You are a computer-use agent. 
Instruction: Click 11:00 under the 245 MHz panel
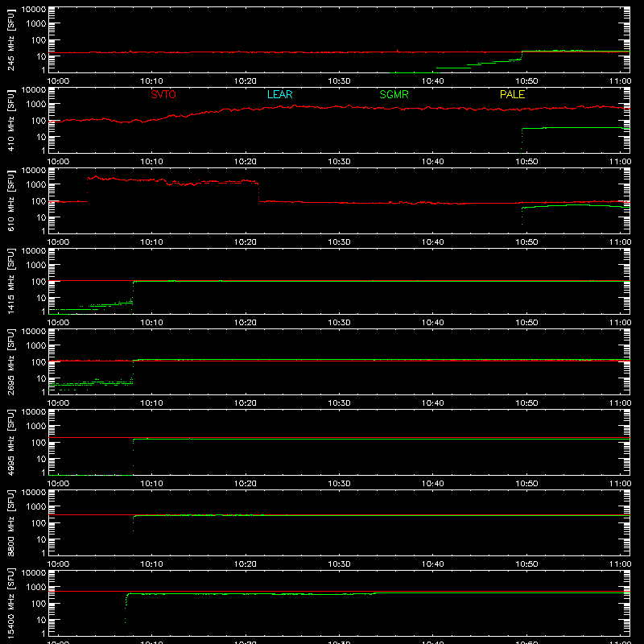click(x=620, y=81)
